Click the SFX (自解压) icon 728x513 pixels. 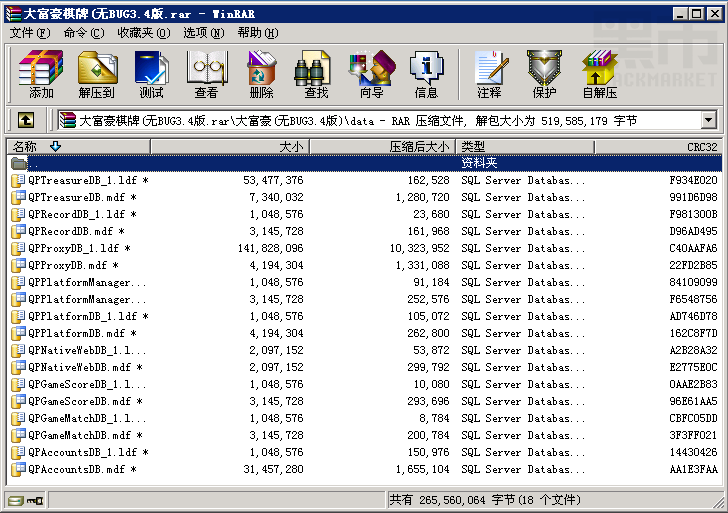600,74
